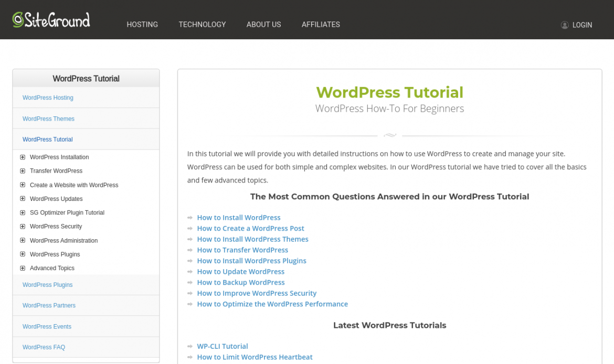Click the LOGIN link
The width and height of the screenshot is (614, 364).
[x=582, y=25]
